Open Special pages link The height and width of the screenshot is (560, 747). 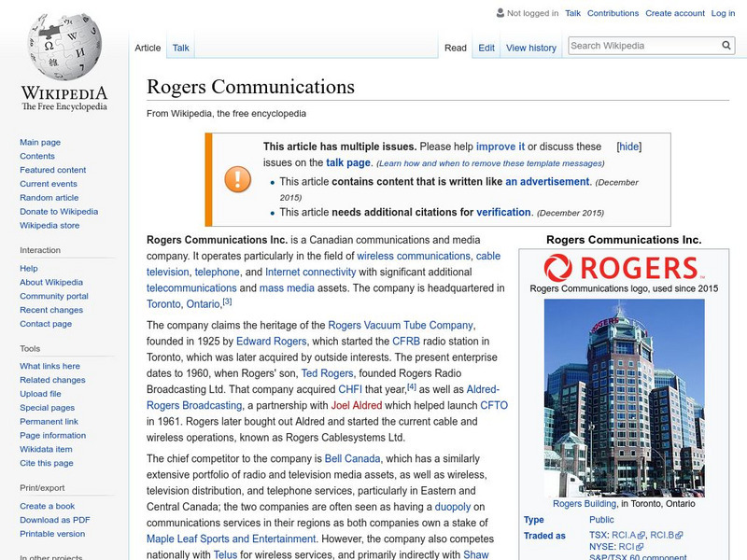(x=48, y=408)
